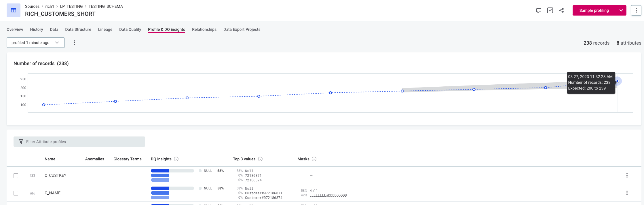This screenshot has width=644, height=205.
Task: Click the first data point on records chart
Action: click(x=44, y=105)
